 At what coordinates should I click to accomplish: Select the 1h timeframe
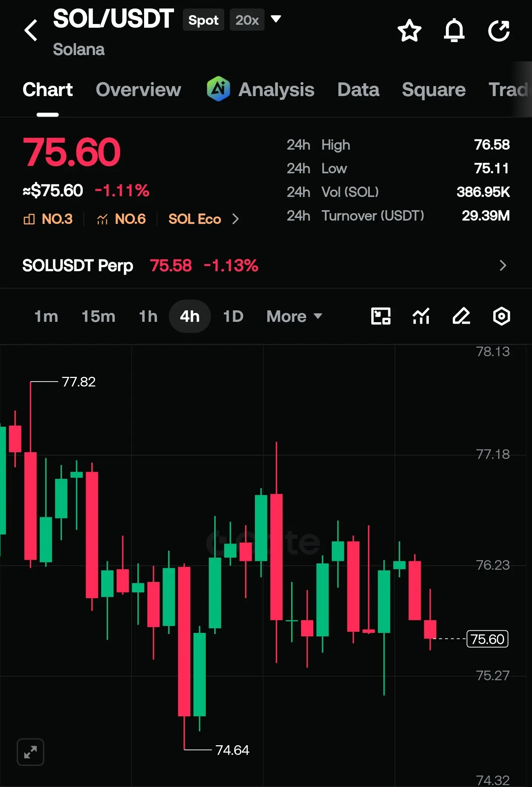pos(148,316)
